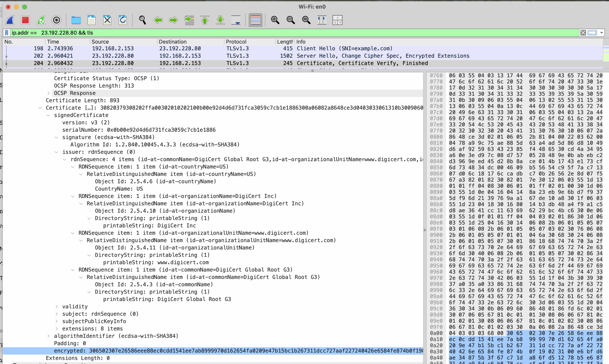This screenshot has width=609, height=364.
Task: Collapse RDNSequence item organizationName=DigiCert Inc
Action: click(73, 196)
